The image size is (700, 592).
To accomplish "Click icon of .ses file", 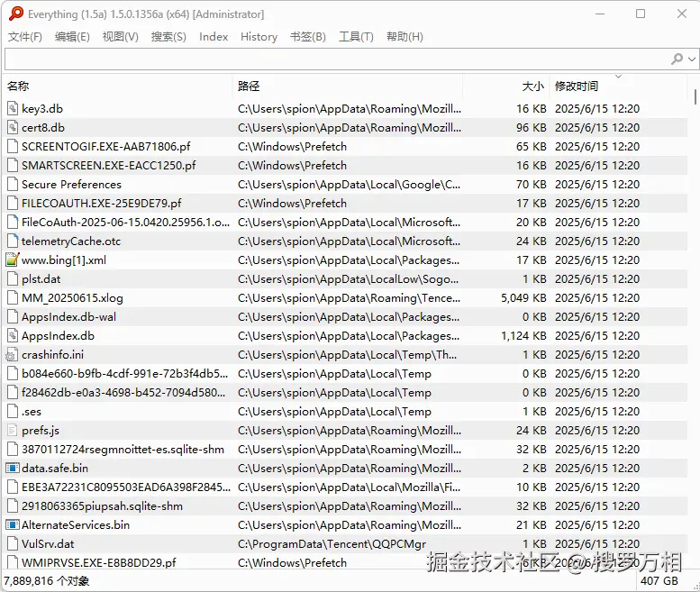I will click(x=13, y=411).
